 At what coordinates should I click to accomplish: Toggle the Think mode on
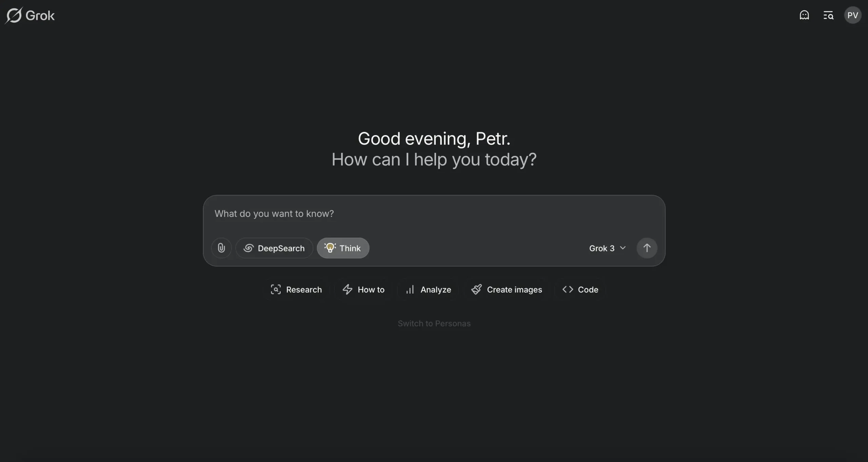pyautogui.click(x=343, y=248)
